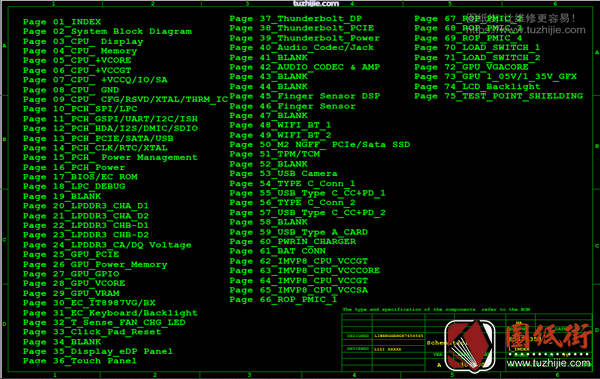Click 'Page 31_EC_Keyboard/Backlight' line
This screenshot has height=379, width=600.
111,314
